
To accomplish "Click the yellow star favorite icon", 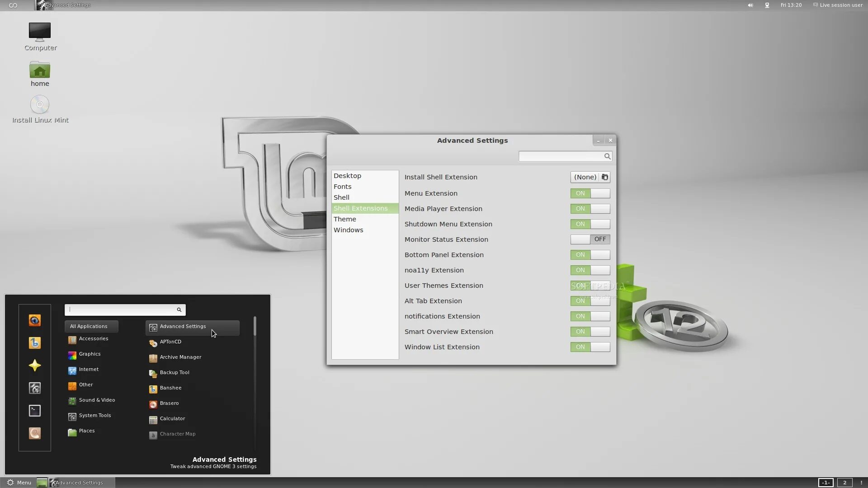I will pos(34,366).
